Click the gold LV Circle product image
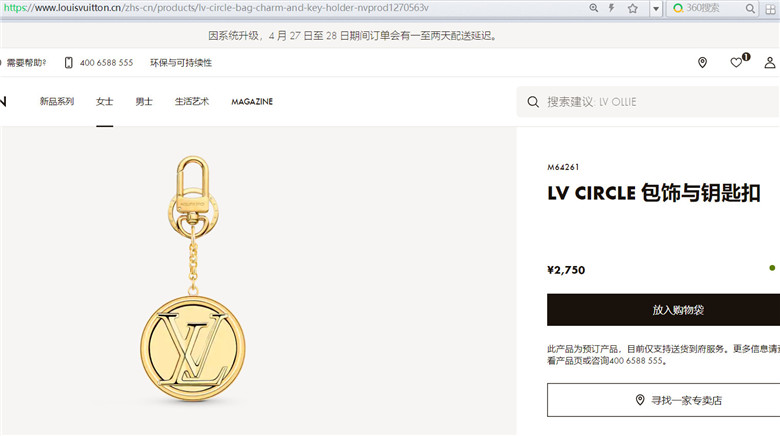The width and height of the screenshot is (780, 436). 193,279
